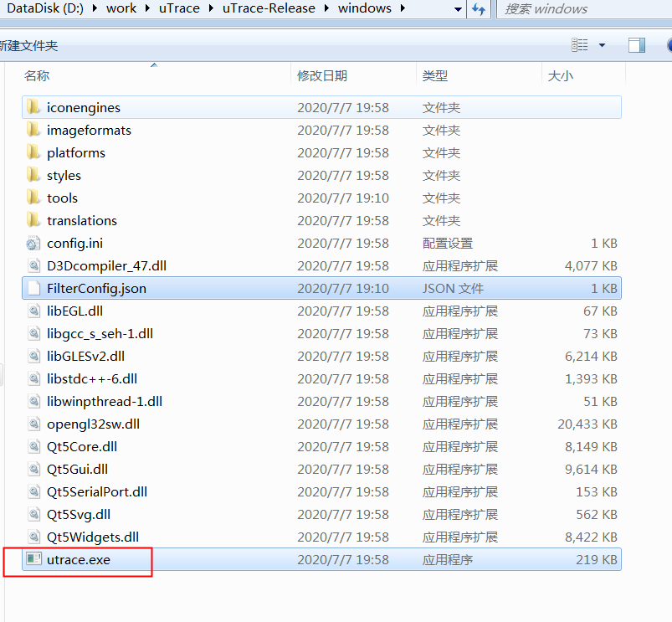Open the view options dropdown arrow
Screen dimensions: 672x622
click(x=603, y=45)
